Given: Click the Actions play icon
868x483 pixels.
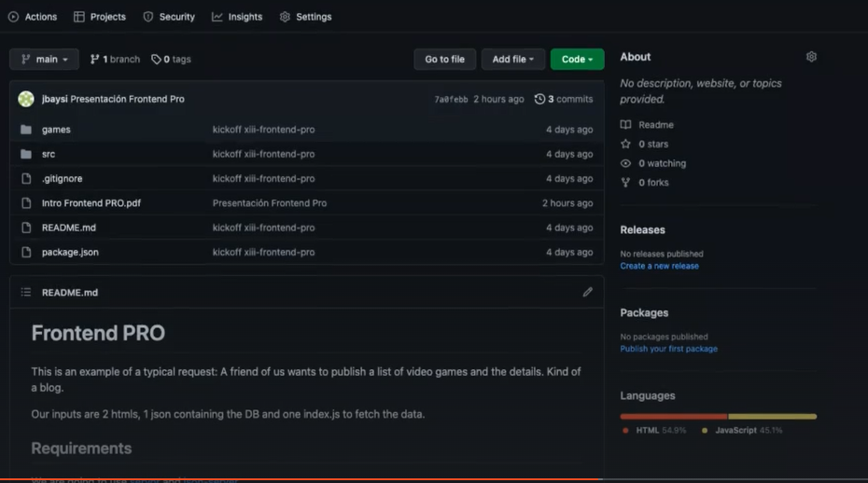Looking at the screenshot, I should point(13,17).
